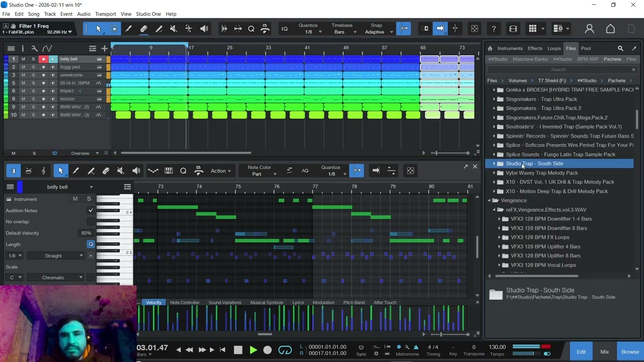Open the Overview dropdown below track list

coord(85,153)
